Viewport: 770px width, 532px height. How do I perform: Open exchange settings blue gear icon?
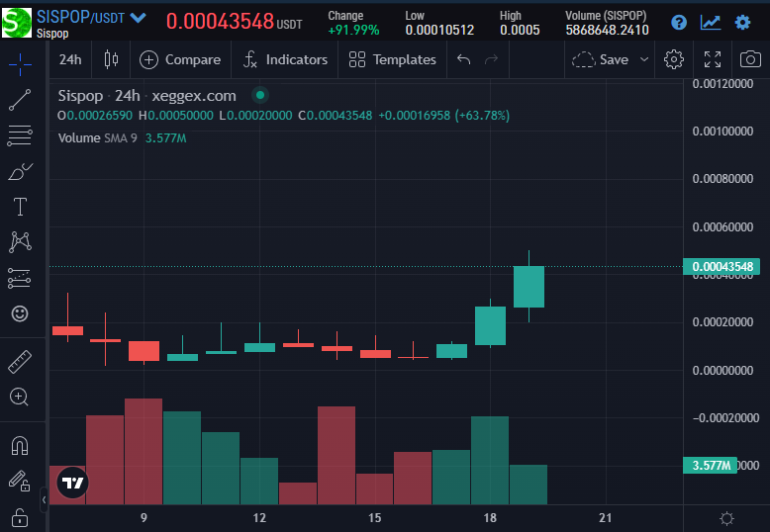coord(742,22)
